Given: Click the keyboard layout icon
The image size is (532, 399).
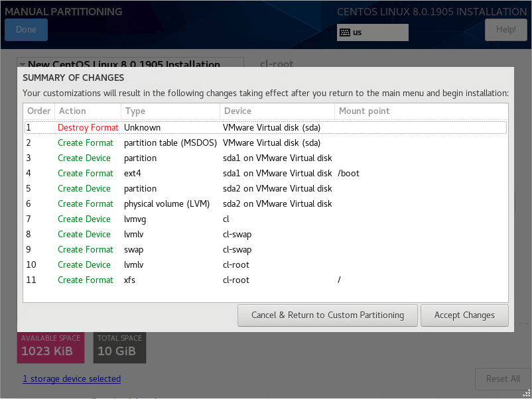Looking at the screenshot, I should [x=345, y=32].
